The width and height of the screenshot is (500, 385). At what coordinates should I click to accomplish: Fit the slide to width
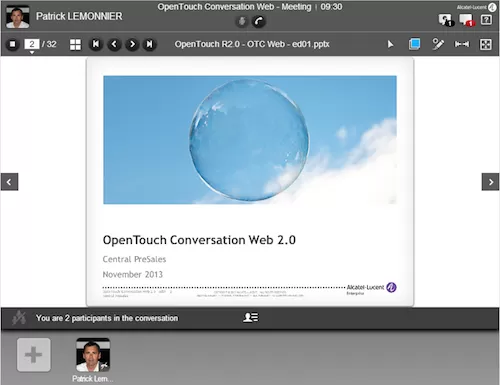tap(462, 44)
